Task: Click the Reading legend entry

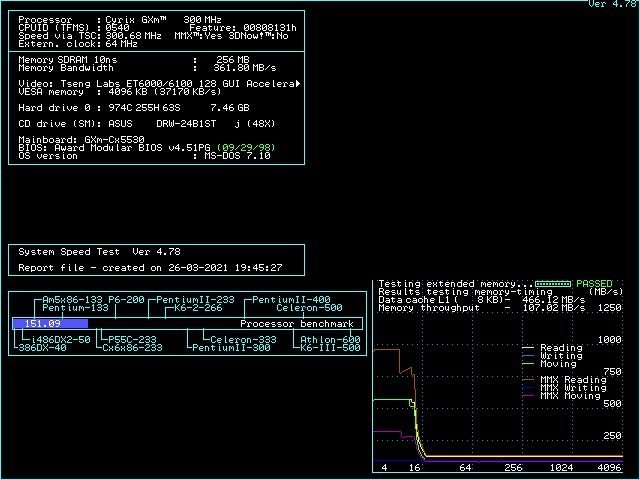Action: 552,348
